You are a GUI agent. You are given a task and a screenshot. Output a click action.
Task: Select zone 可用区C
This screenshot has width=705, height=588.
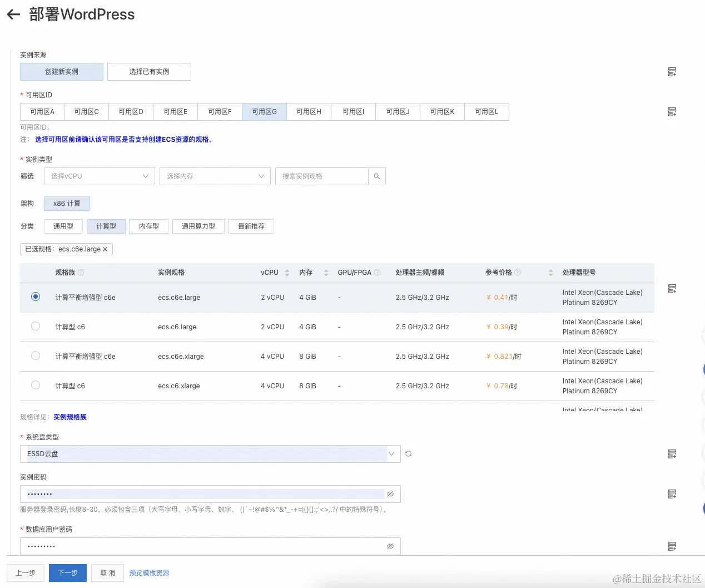(x=87, y=112)
